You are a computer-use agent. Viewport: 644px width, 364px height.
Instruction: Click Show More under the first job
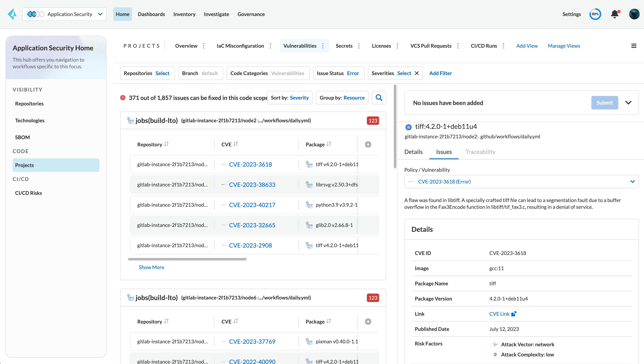[151, 267]
